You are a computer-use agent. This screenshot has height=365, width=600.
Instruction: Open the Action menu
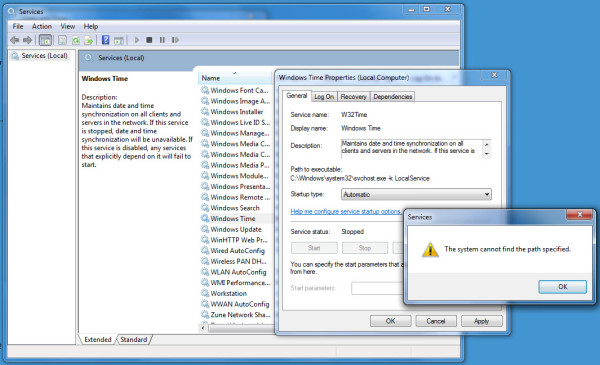[42, 26]
